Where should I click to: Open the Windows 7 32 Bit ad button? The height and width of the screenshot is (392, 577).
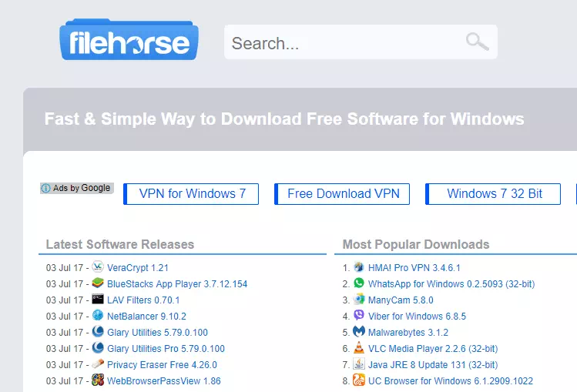coord(493,194)
